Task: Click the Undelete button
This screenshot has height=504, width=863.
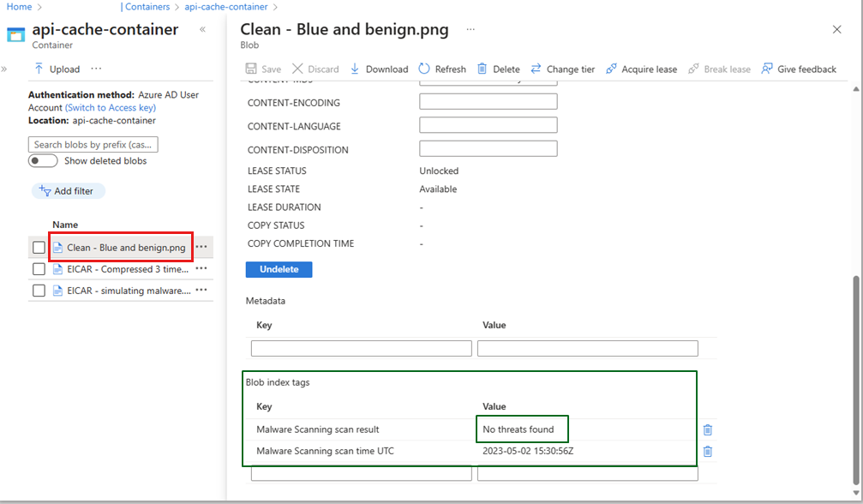Action: (x=279, y=268)
